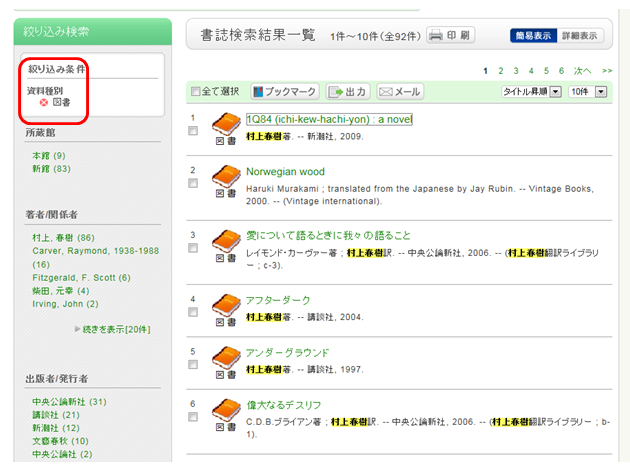This screenshot has height=472, width=630.
Task: Filter by publisher 中央公論新社 (31)
Action: pos(69,402)
